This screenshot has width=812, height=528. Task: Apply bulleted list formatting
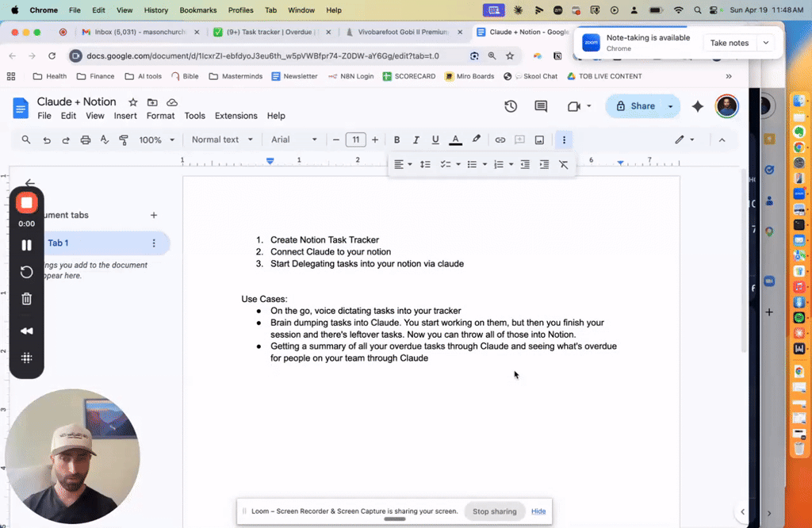(x=472, y=164)
